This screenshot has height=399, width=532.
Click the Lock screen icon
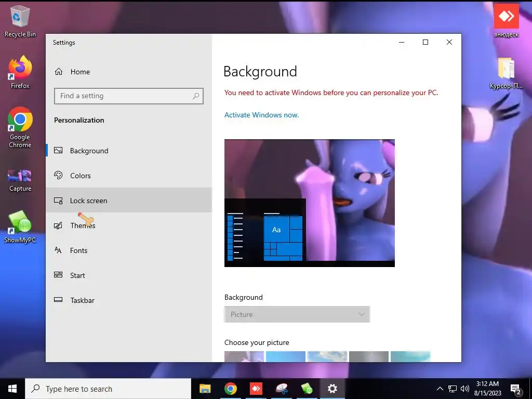[58, 201]
